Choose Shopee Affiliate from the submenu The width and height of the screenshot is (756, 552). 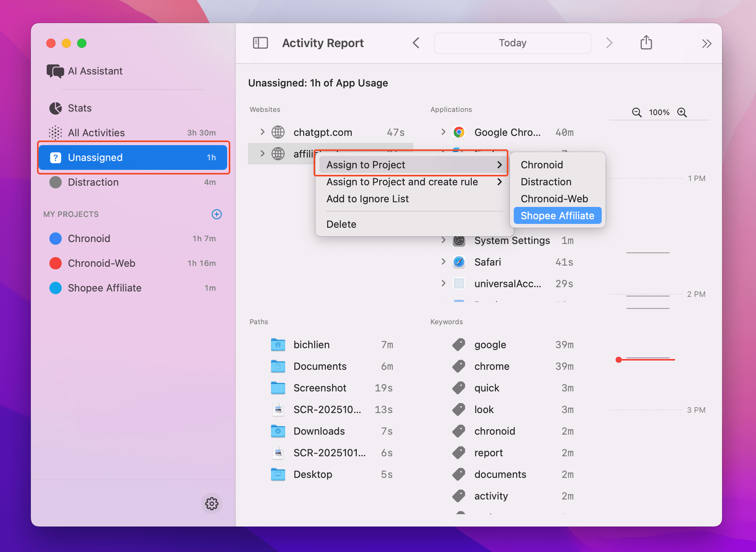click(557, 215)
